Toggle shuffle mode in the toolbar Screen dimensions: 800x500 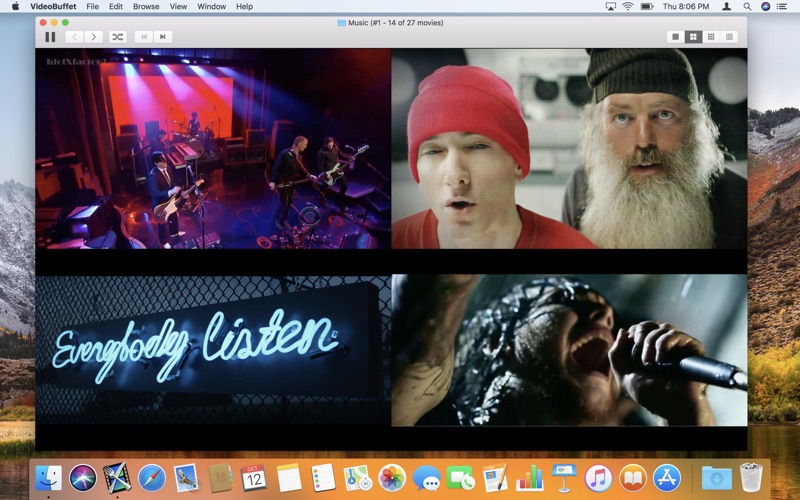coord(118,37)
